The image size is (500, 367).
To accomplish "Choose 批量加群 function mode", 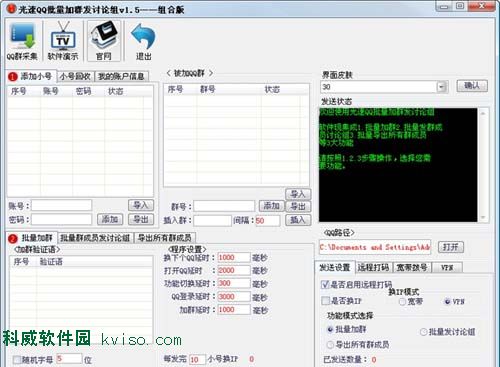I will pyautogui.click(x=330, y=329).
